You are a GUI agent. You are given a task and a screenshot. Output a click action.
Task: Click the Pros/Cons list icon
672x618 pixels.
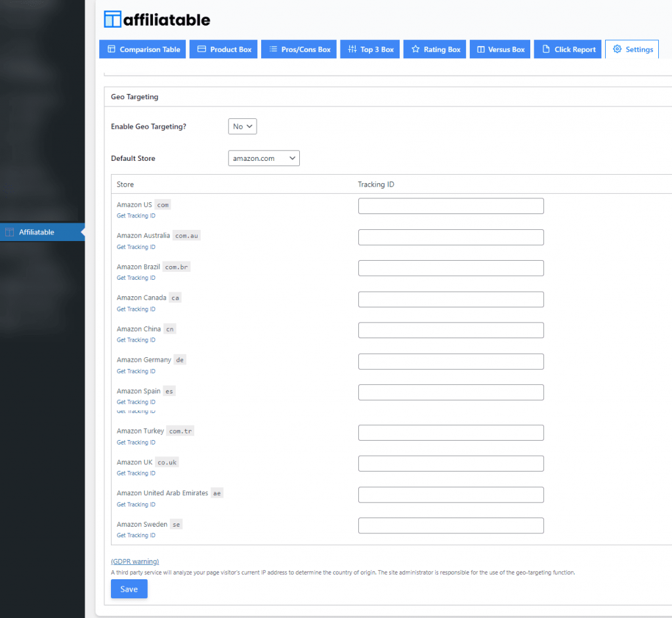tap(273, 49)
